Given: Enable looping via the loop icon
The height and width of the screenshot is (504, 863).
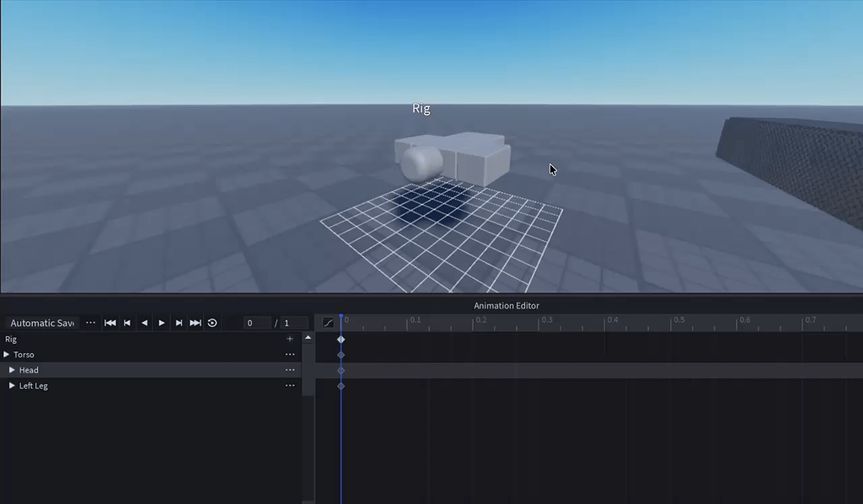Looking at the screenshot, I should coord(212,323).
